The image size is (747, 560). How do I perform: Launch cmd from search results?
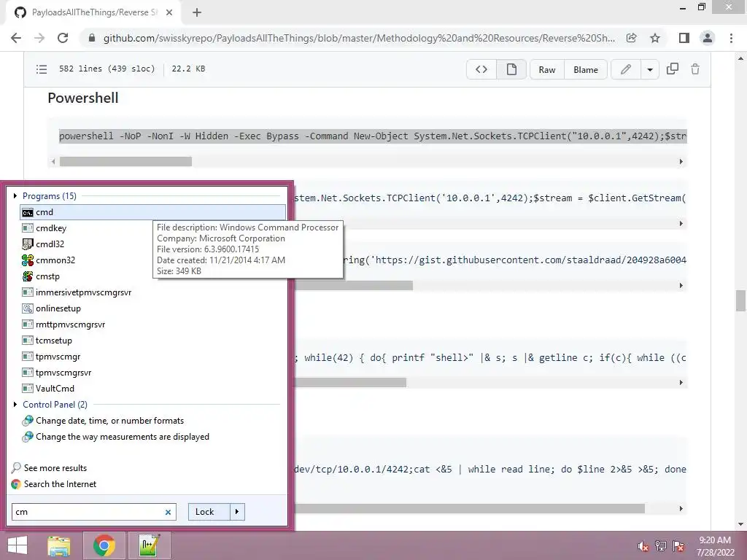tap(153, 212)
